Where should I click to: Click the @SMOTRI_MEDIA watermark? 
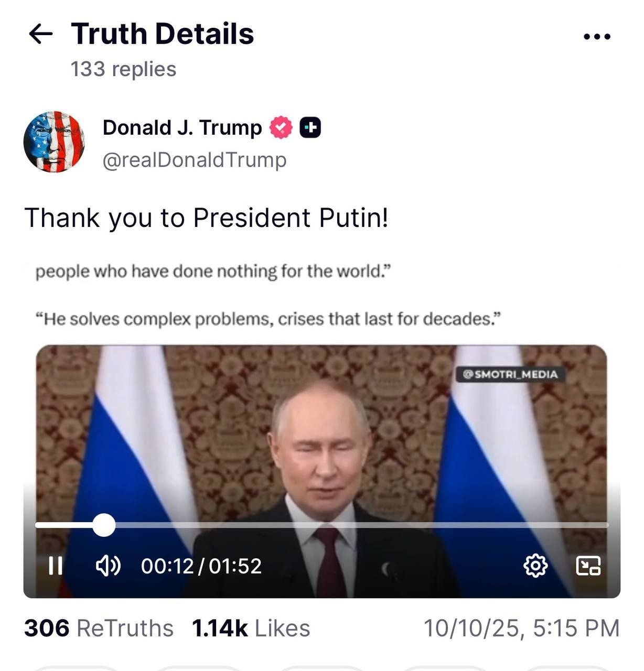click(x=510, y=374)
